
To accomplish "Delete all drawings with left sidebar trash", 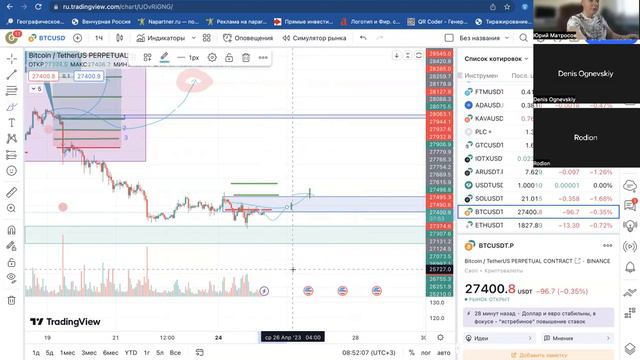I will pyautogui.click(x=11, y=300).
